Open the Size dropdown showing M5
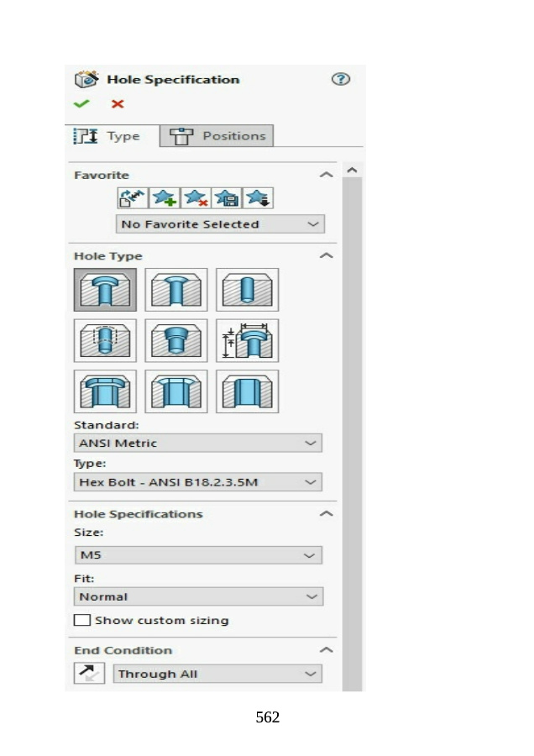Viewport: 534px width, 756px height. [198, 555]
